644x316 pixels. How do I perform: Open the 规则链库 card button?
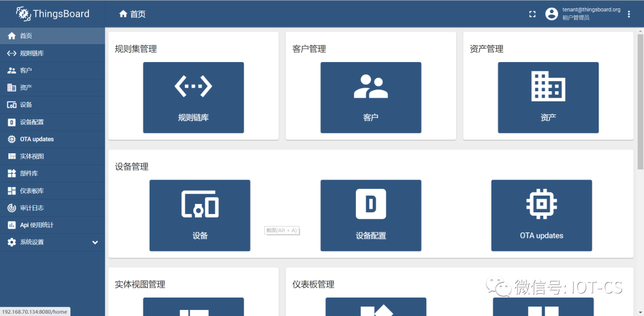[193, 97]
